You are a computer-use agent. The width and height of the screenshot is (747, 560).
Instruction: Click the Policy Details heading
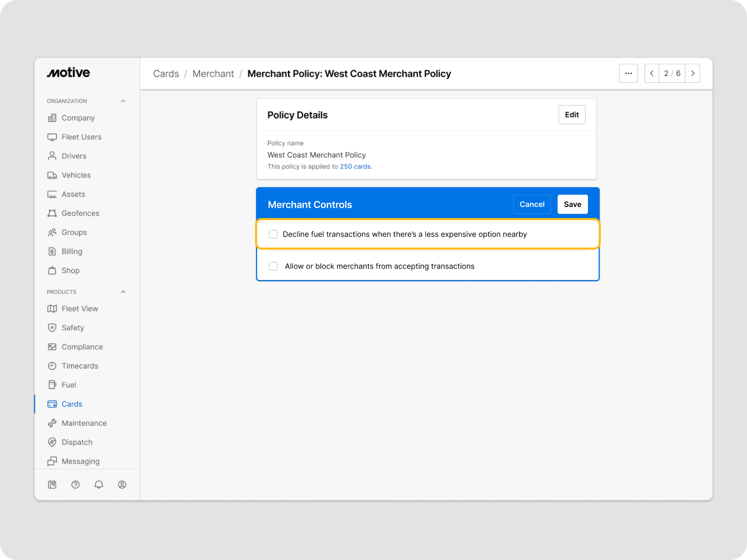(298, 115)
